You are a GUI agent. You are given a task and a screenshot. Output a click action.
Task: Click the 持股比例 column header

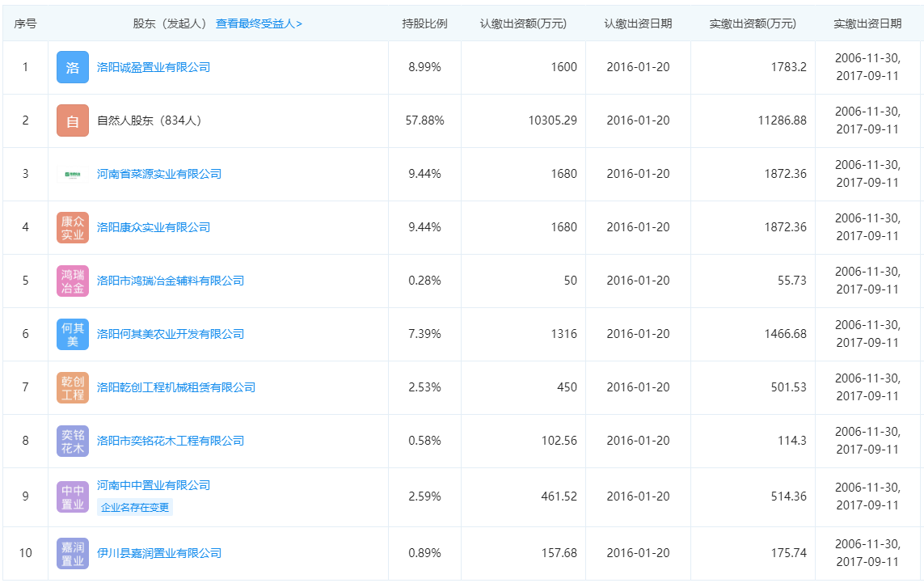424,23
